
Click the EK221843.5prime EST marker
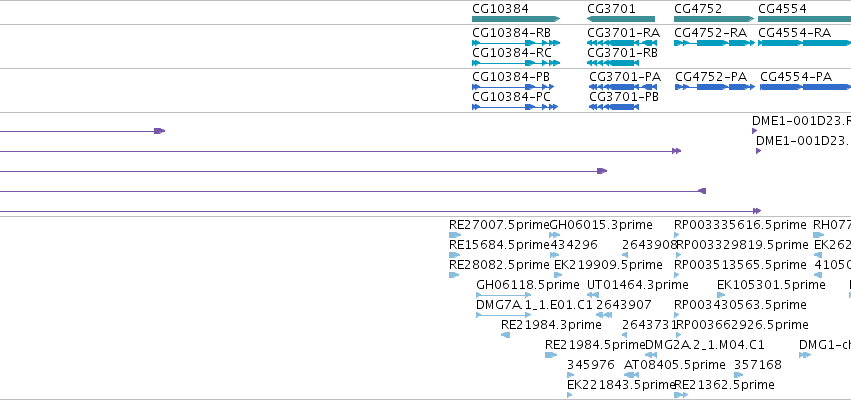[x=569, y=395]
